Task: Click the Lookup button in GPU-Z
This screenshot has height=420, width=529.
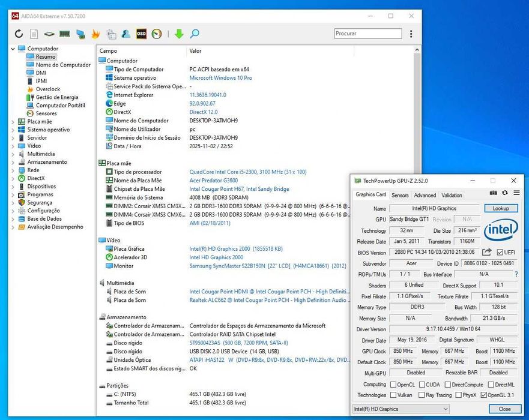Action: [501, 208]
